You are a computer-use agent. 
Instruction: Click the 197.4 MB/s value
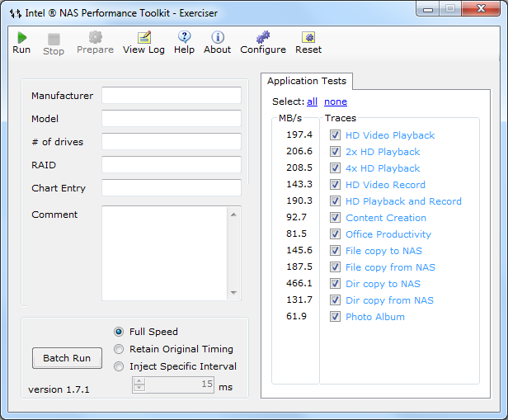tap(299, 134)
